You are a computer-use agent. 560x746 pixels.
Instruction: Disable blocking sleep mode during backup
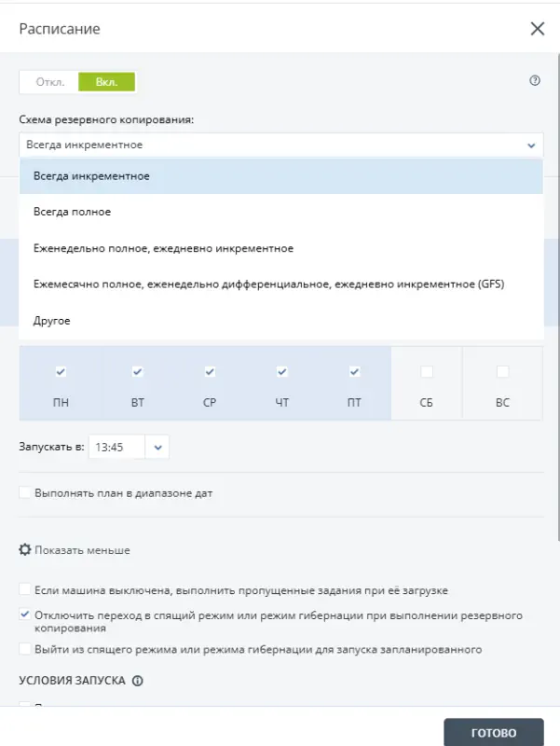[x=23, y=615]
